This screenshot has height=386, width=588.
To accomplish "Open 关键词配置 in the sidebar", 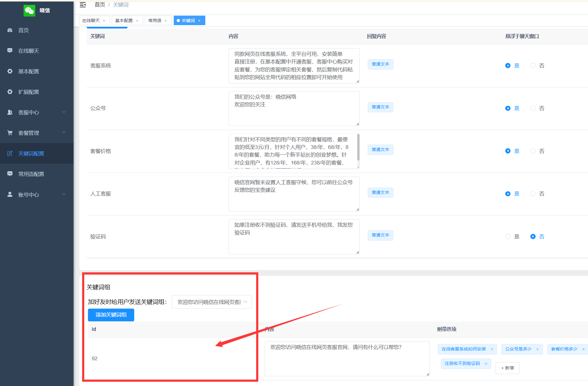I will [37, 153].
